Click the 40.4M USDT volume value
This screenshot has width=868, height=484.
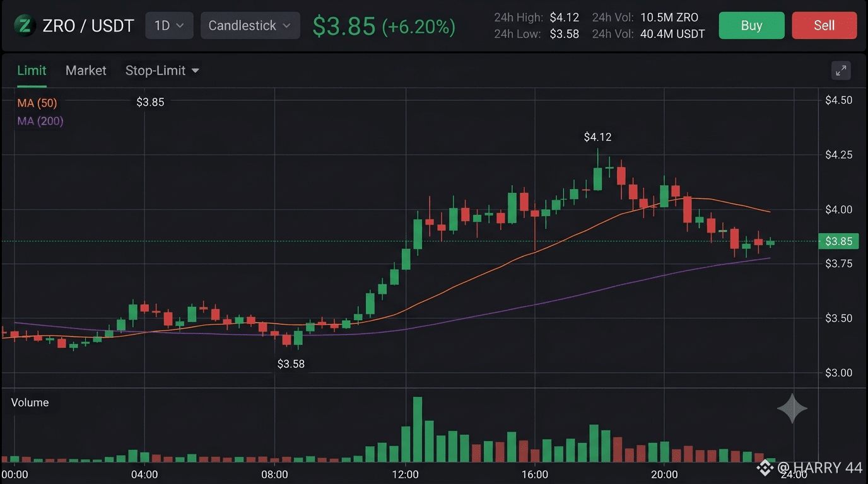[672, 34]
